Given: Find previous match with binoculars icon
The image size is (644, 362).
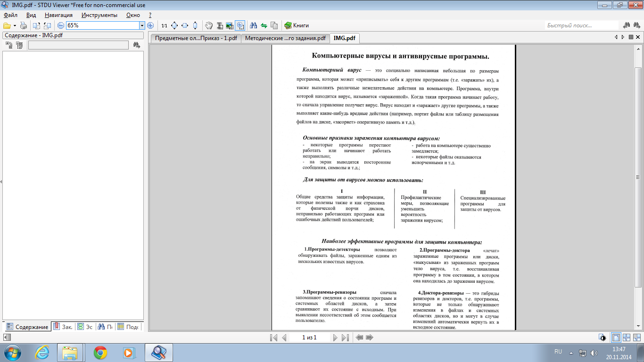Looking at the screenshot, I should 627,25.
